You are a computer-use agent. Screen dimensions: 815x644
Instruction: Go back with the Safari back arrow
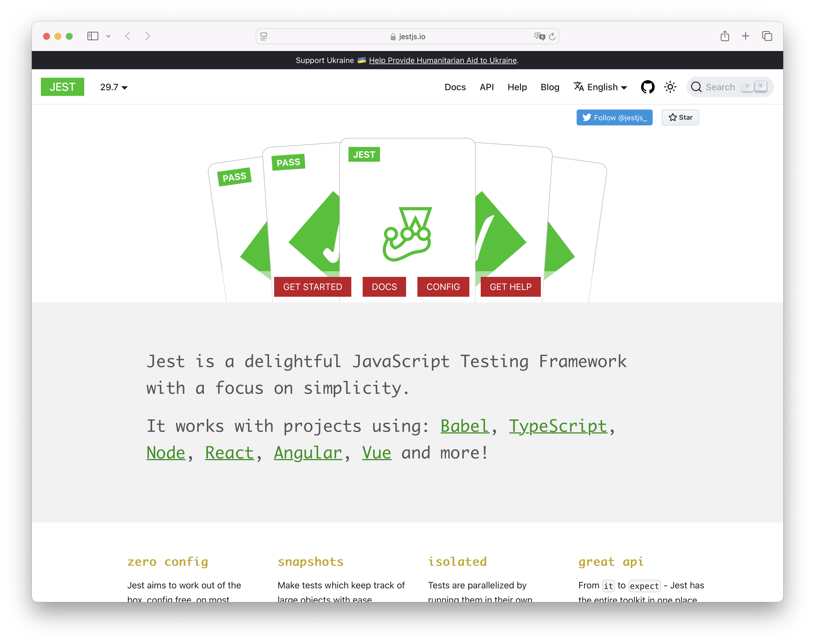128,36
